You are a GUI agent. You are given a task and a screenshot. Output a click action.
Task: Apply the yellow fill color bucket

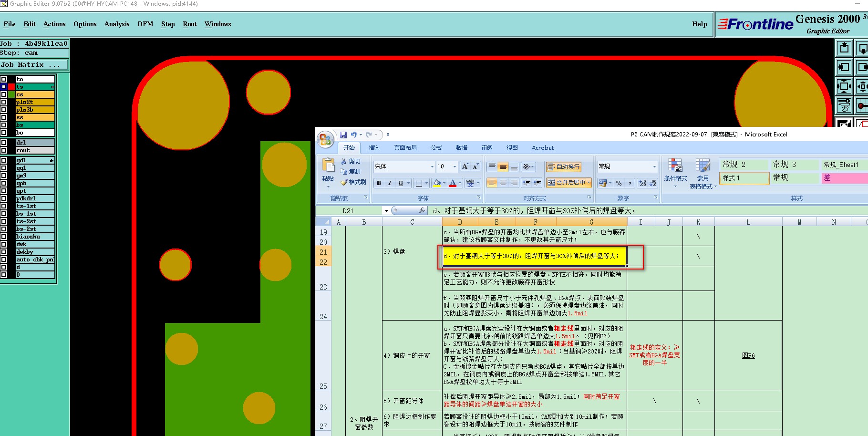click(x=437, y=183)
